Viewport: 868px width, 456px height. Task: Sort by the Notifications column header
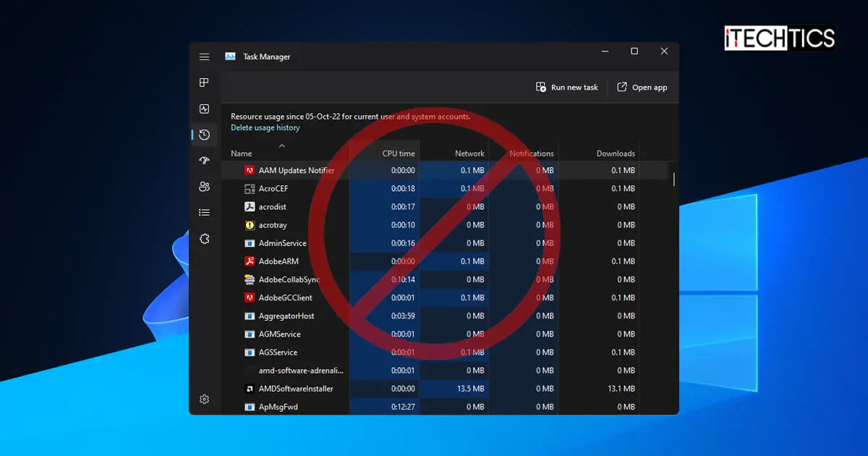pyautogui.click(x=532, y=153)
